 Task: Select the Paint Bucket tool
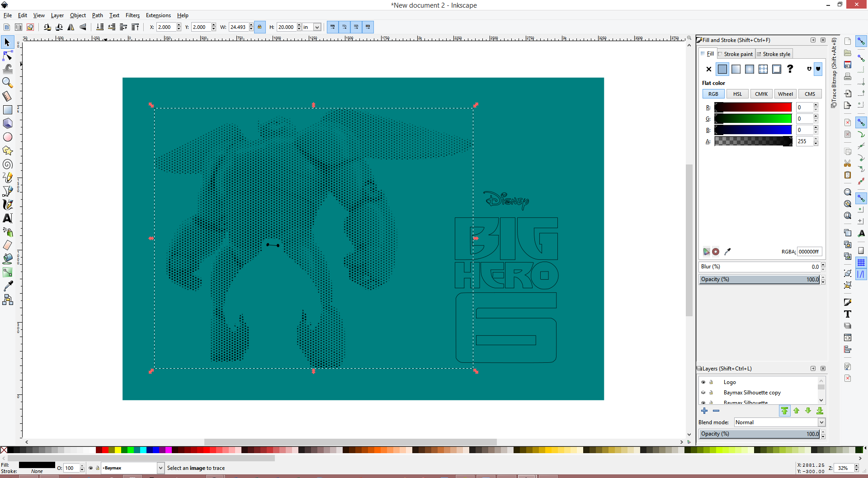(7, 259)
